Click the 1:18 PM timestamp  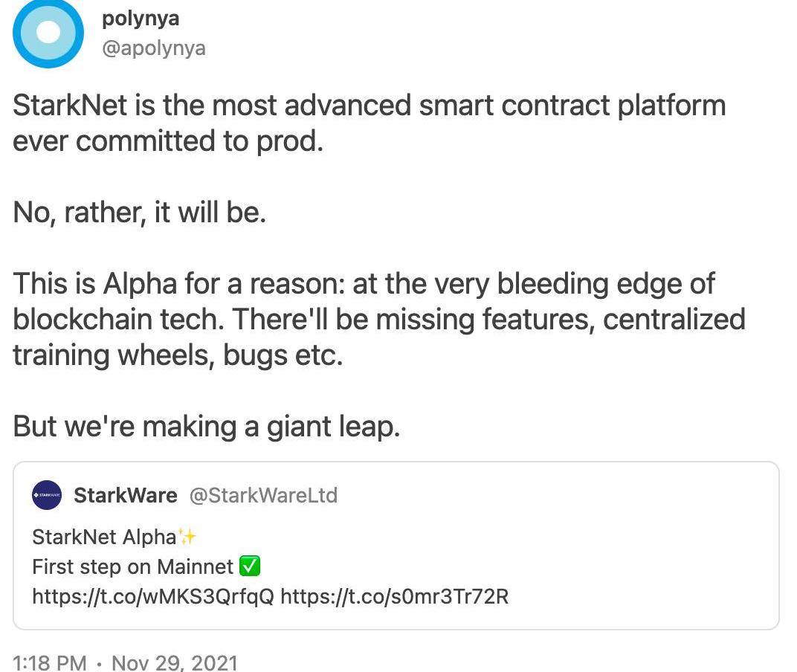49,662
